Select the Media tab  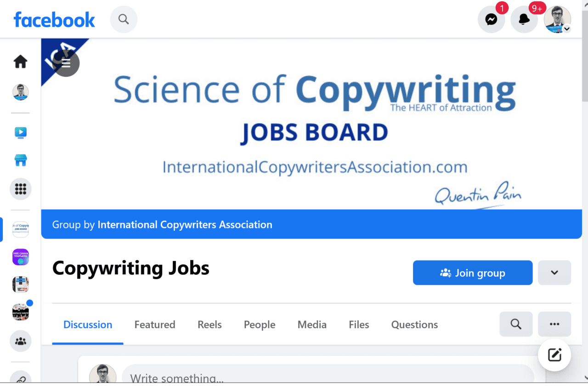[x=311, y=324]
